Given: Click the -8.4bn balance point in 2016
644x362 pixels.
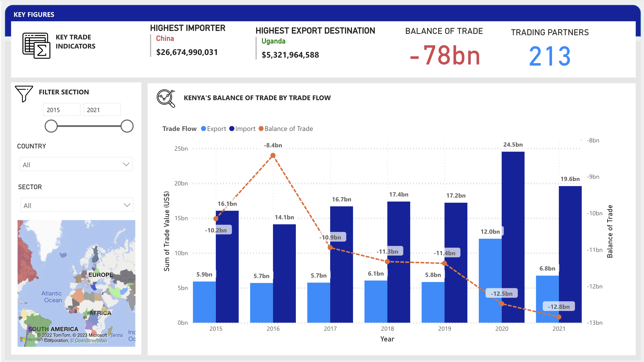Looking at the screenshot, I should tap(273, 156).
